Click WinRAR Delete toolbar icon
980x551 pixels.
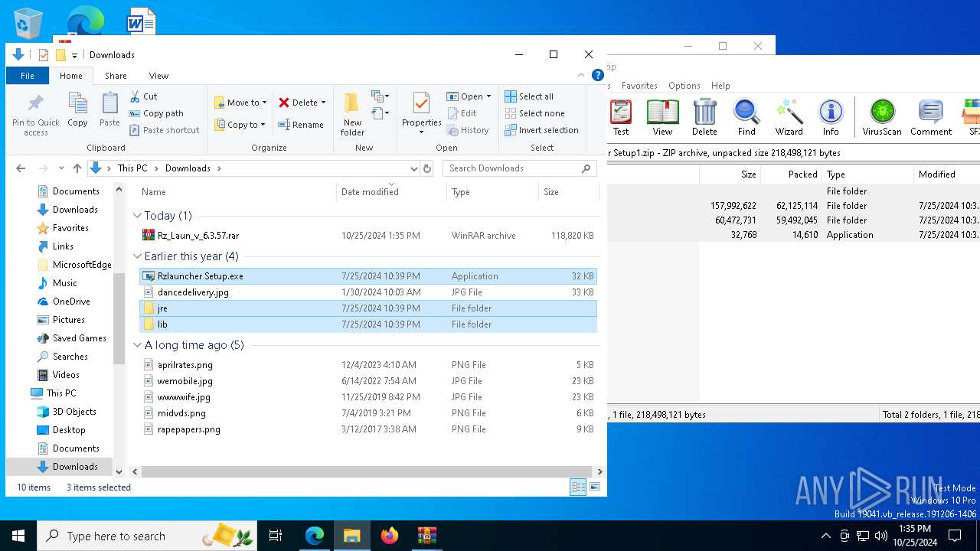coord(704,117)
